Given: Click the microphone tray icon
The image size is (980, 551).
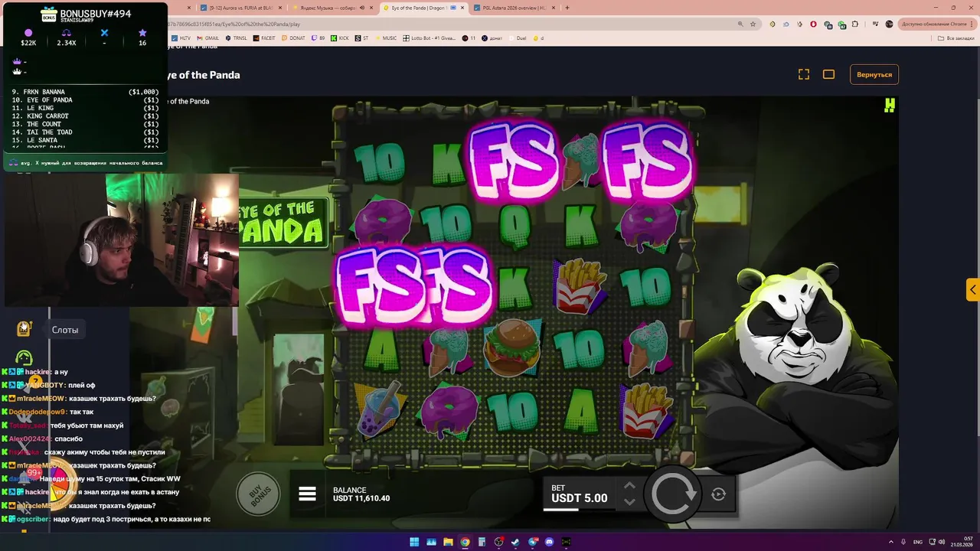Looking at the screenshot, I should (x=903, y=542).
